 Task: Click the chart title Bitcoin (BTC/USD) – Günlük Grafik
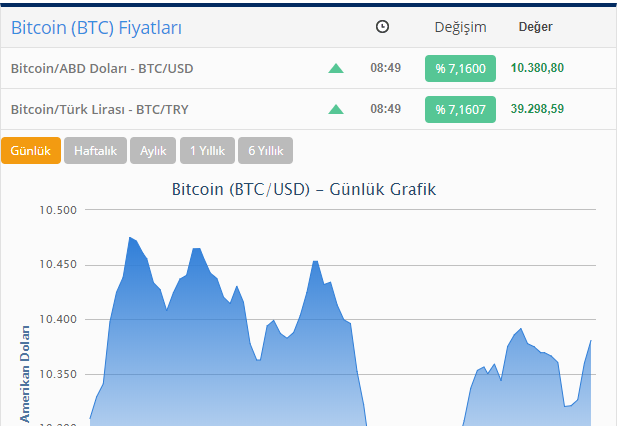pyautogui.click(x=304, y=190)
